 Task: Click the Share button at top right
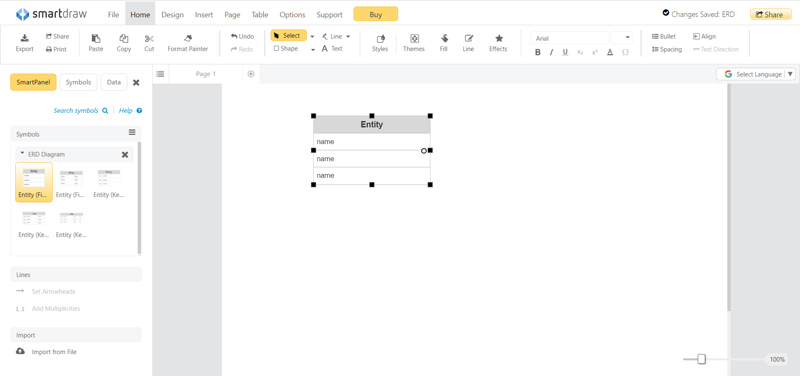coord(770,14)
